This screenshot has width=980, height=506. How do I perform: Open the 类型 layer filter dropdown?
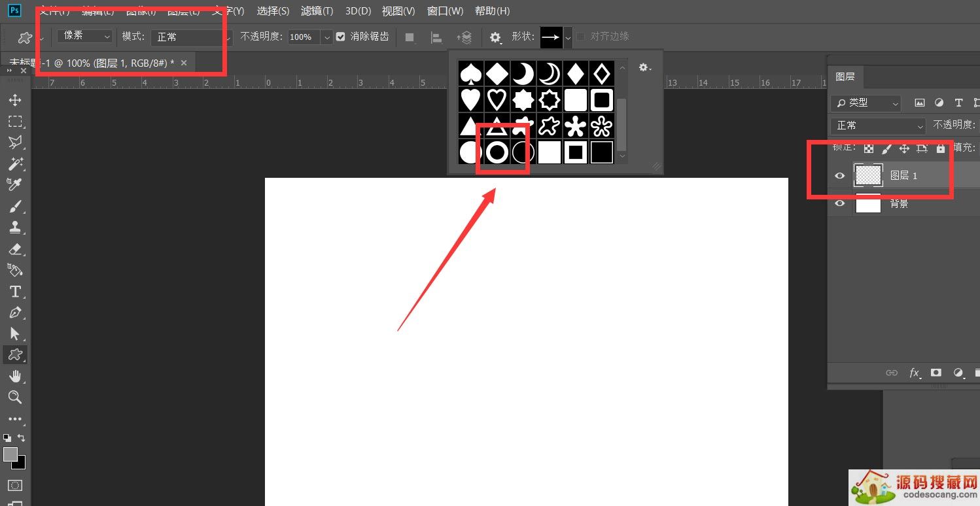click(866, 103)
